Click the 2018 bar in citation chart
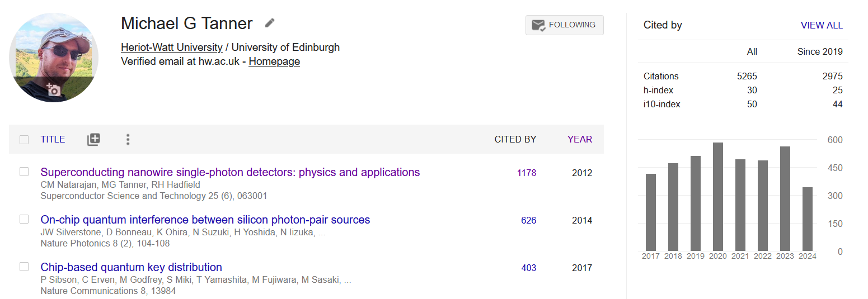868x299 pixels. (x=673, y=207)
